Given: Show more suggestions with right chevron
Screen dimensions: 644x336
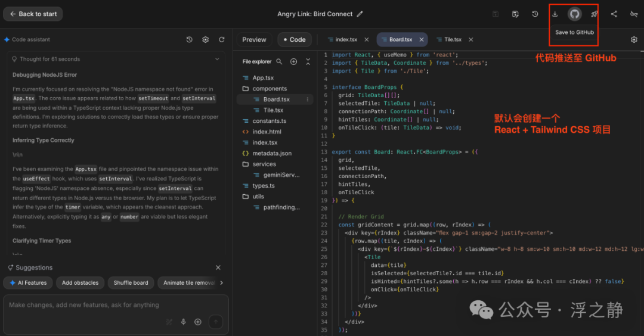Looking at the screenshot, I should coord(222,282).
